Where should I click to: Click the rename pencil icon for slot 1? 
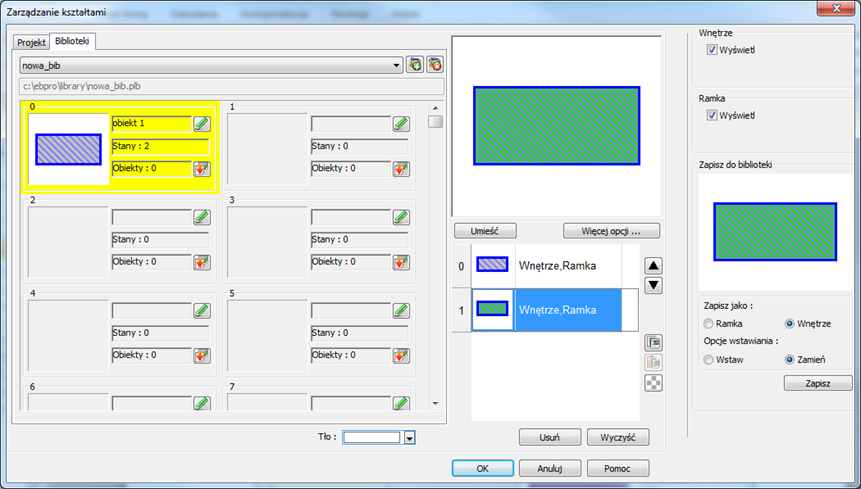click(401, 123)
